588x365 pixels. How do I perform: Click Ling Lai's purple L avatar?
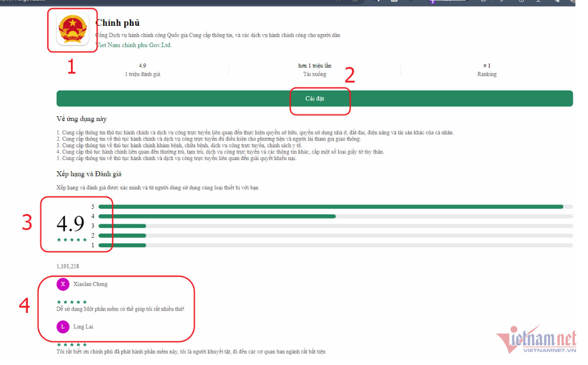pyautogui.click(x=63, y=327)
